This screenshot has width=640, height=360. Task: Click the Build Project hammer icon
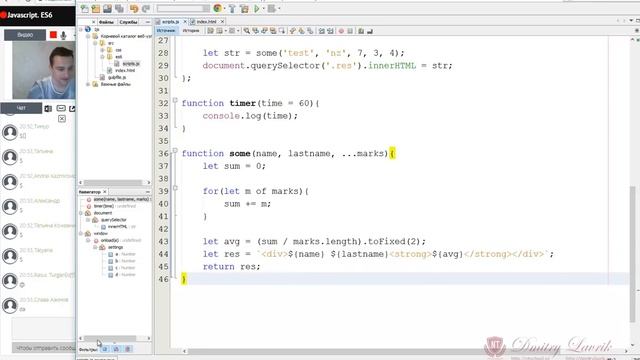point(232,9)
